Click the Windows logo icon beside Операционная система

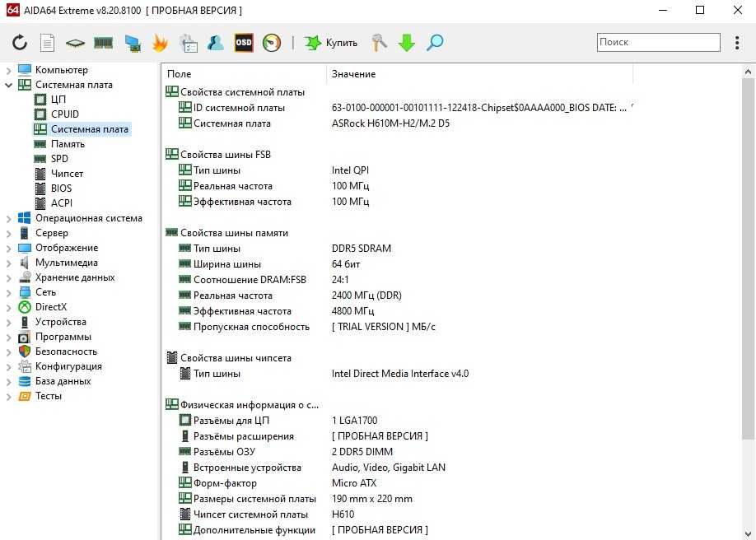click(24, 218)
